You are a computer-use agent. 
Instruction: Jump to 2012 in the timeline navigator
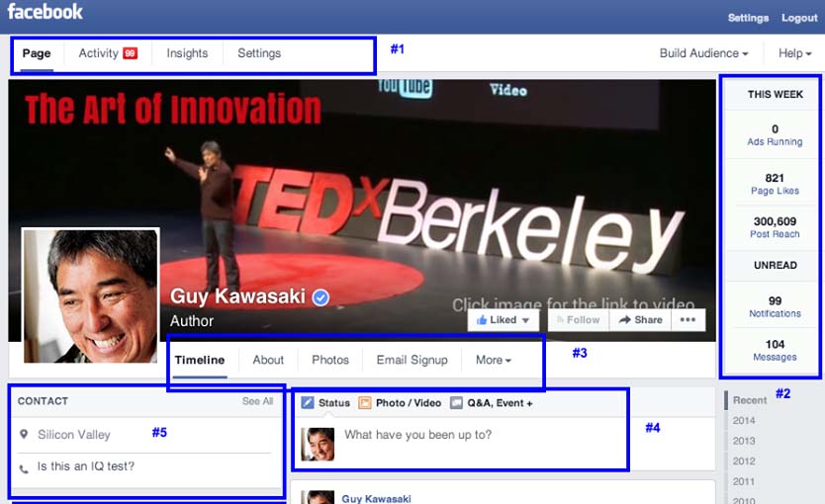point(744,461)
